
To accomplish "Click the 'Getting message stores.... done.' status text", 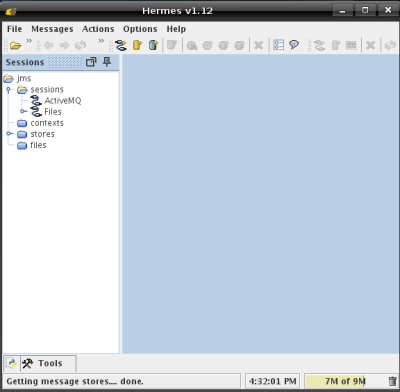I will pos(75,381).
